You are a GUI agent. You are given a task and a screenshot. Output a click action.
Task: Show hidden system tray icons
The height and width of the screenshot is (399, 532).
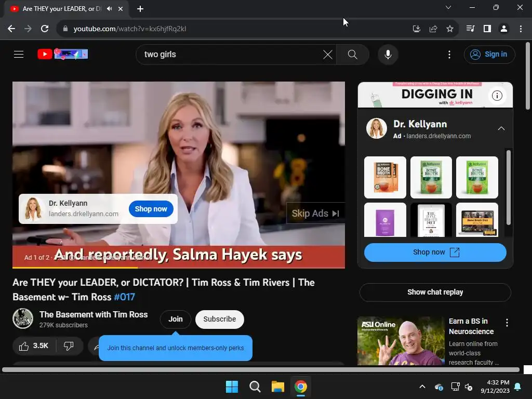[422, 387]
